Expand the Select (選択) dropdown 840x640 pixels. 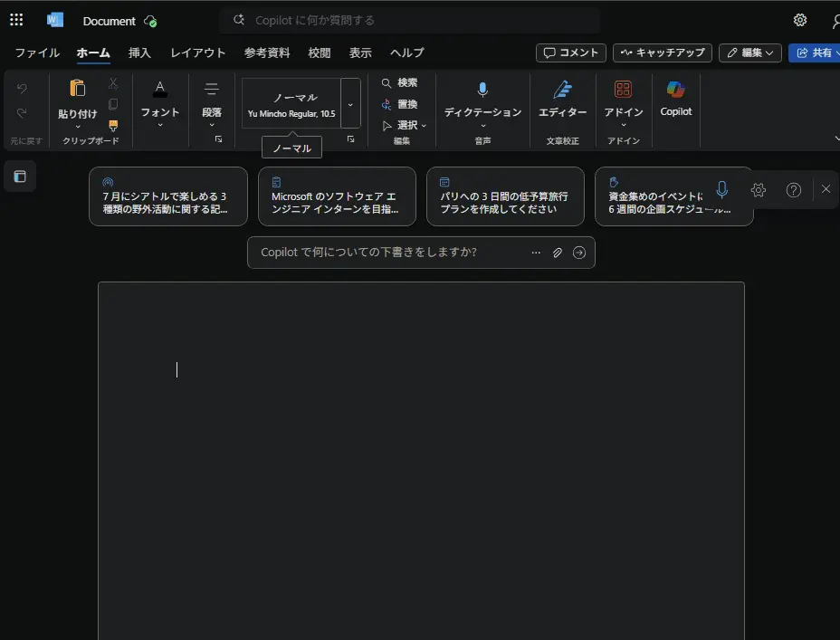pyautogui.click(x=405, y=125)
